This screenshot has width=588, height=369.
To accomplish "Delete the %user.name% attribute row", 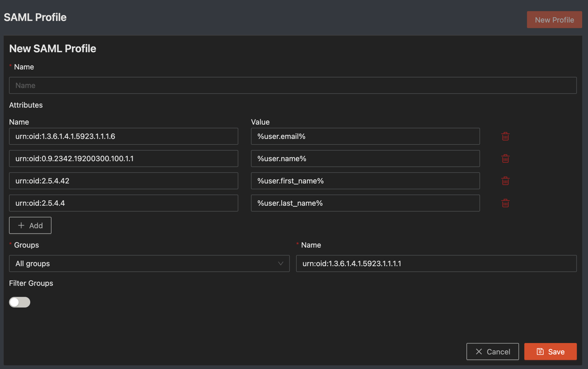I will pyautogui.click(x=505, y=159).
